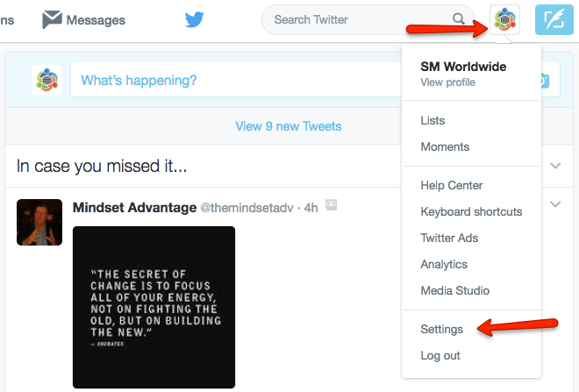Open @themindsetadv handle link
The image size is (579, 392).
point(247,208)
